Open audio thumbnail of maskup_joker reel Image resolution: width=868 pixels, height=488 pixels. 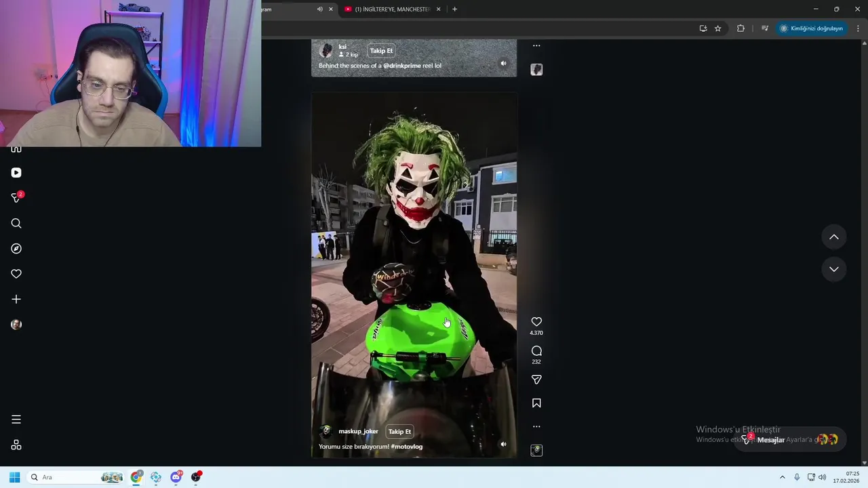(x=536, y=451)
